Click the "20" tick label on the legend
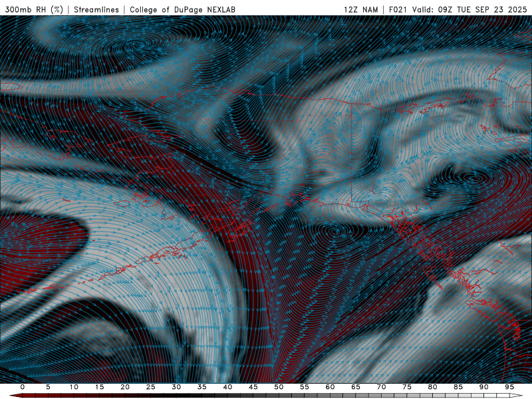 [x=125, y=387]
